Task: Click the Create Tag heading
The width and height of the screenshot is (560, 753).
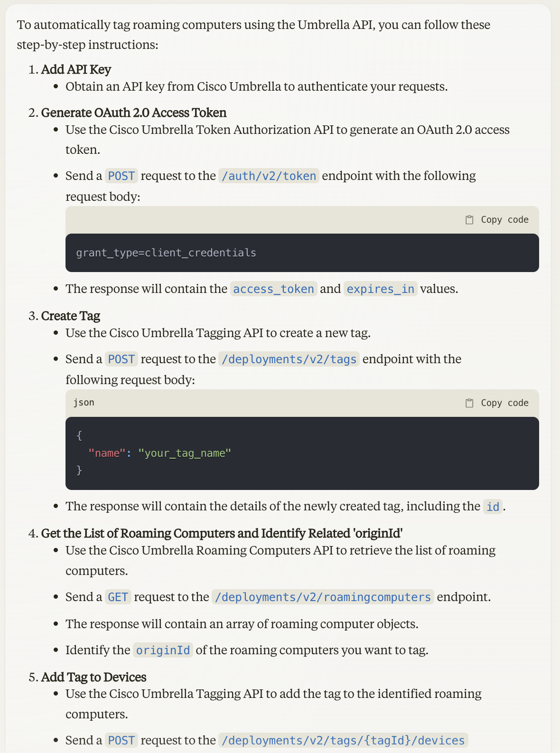Action: tap(70, 316)
